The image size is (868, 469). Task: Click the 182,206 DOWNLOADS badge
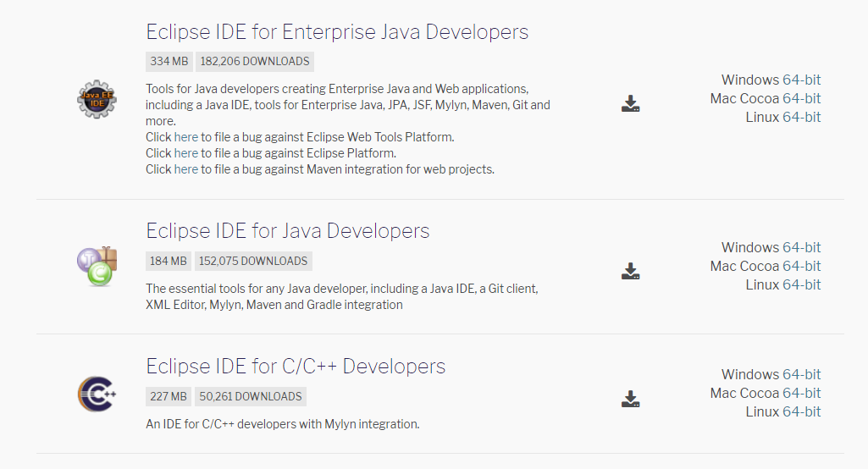point(255,62)
